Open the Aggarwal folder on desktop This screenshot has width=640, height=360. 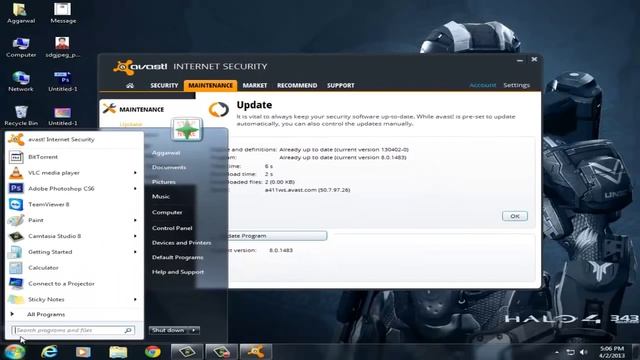click(21, 13)
